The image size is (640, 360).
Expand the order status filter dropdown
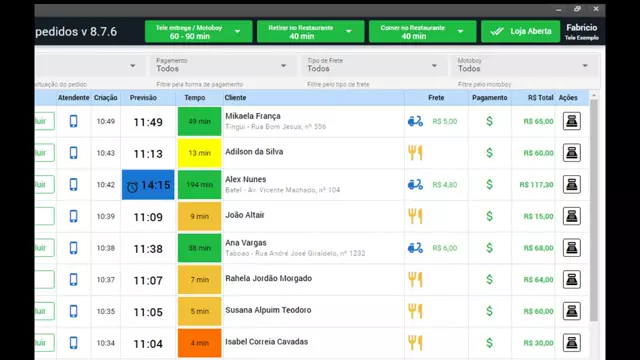tap(90, 65)
